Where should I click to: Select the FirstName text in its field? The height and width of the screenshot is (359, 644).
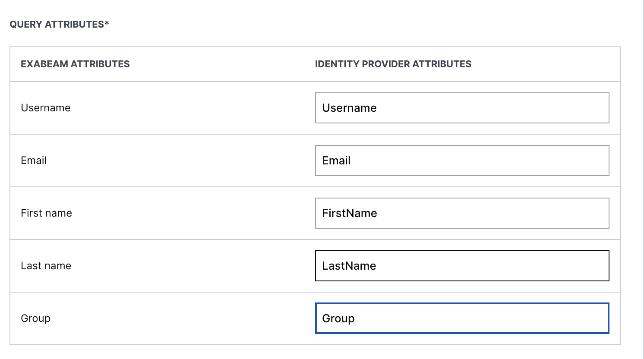click(x=350, y=213)
